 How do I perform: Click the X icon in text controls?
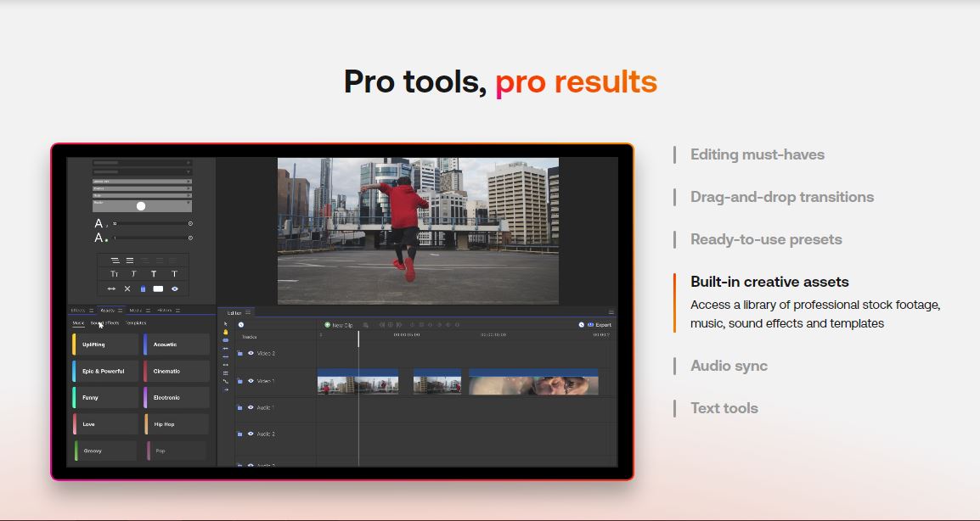(127, 289)
